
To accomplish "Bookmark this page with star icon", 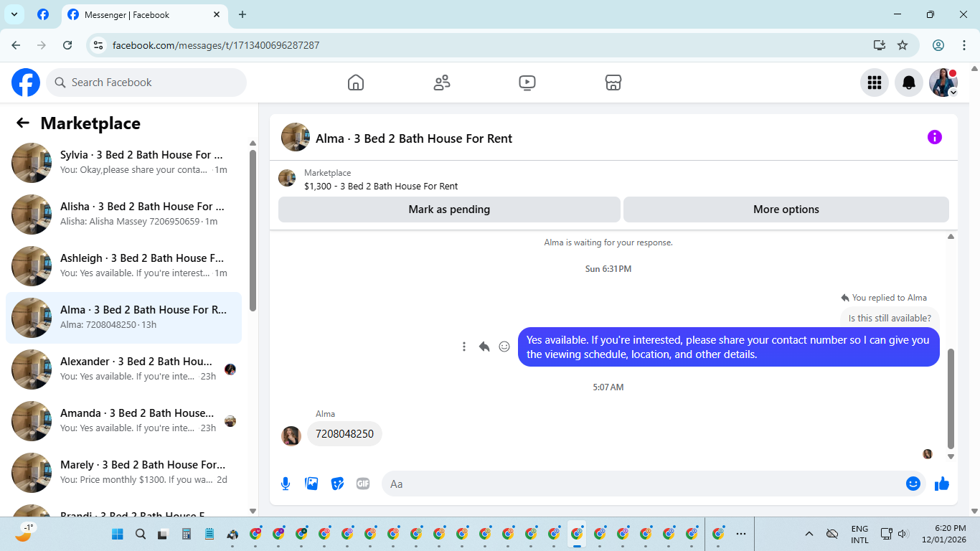I will [x=903, y=45].
